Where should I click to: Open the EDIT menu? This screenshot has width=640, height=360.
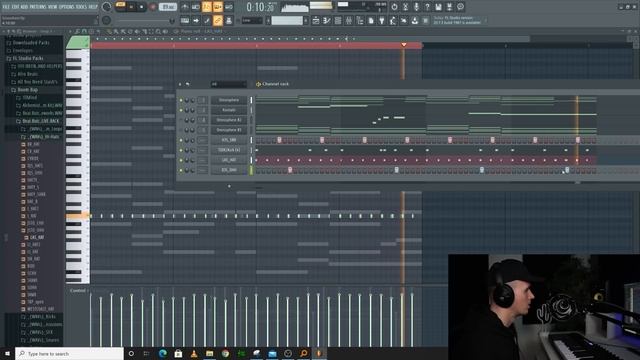pos(16,7)
